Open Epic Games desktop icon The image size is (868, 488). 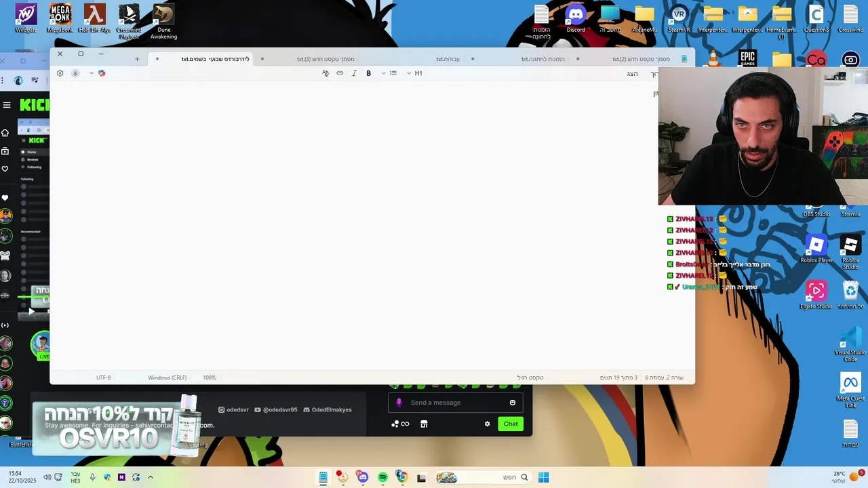(748, 58)
